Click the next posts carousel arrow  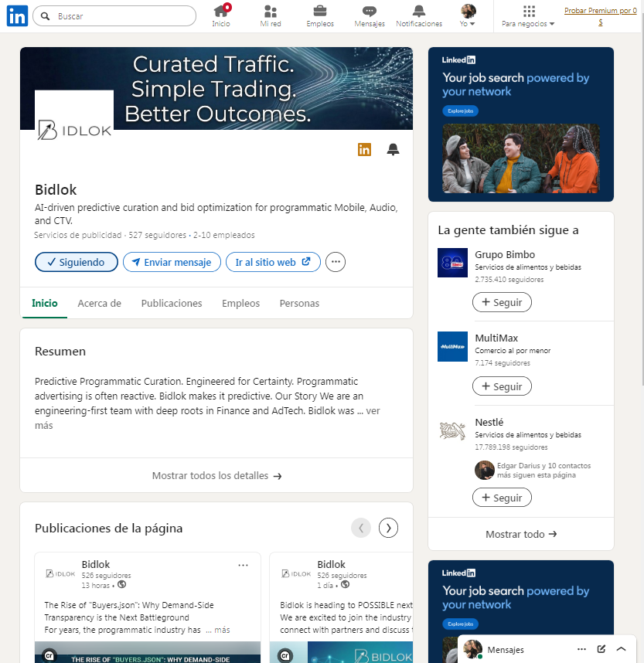388,528
